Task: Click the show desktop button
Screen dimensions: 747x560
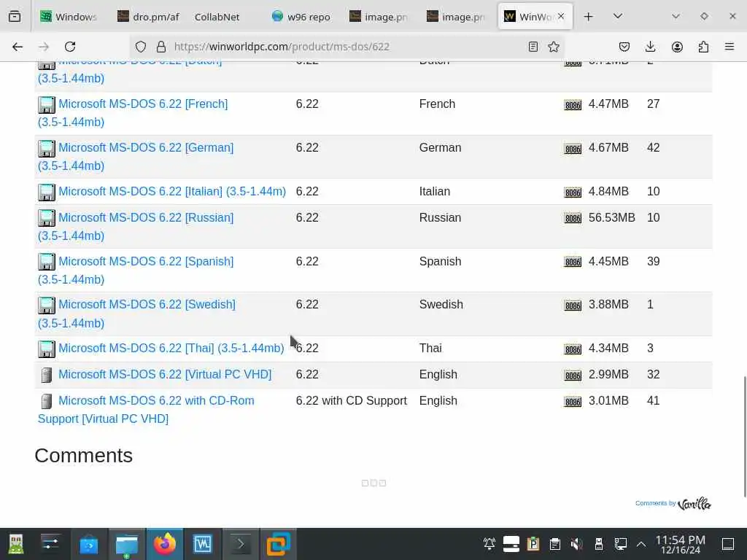Action: click(728, 544)
